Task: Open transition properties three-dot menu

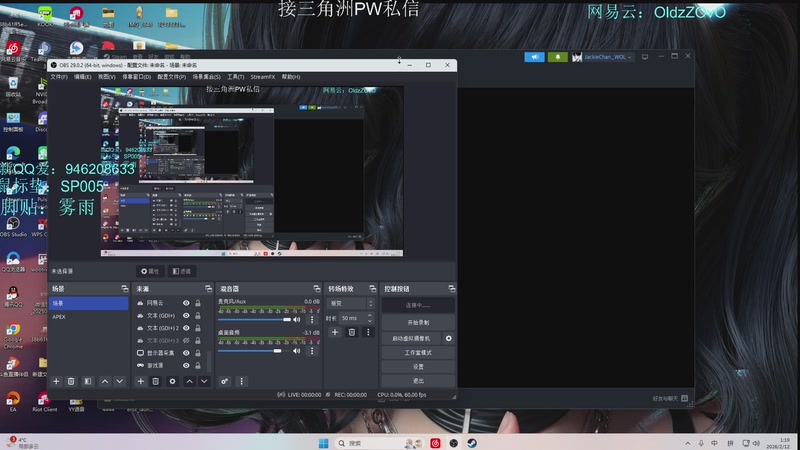Action: coord(368,332)
